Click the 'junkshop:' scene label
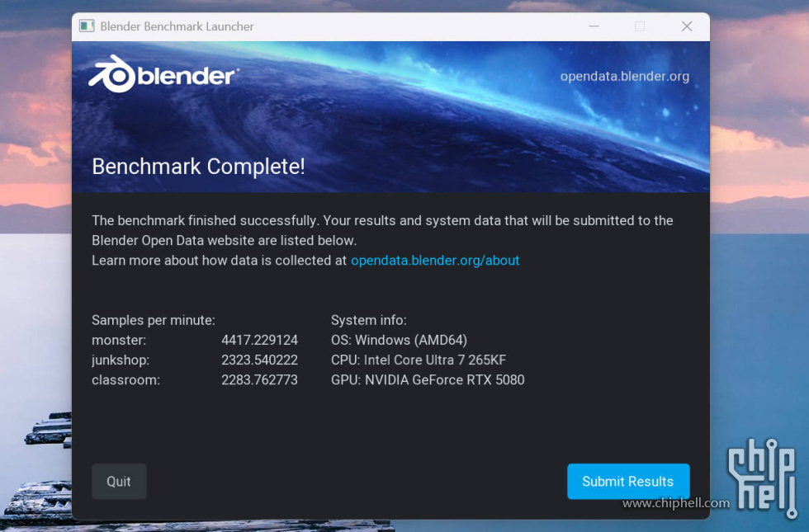 pos(121,360)
